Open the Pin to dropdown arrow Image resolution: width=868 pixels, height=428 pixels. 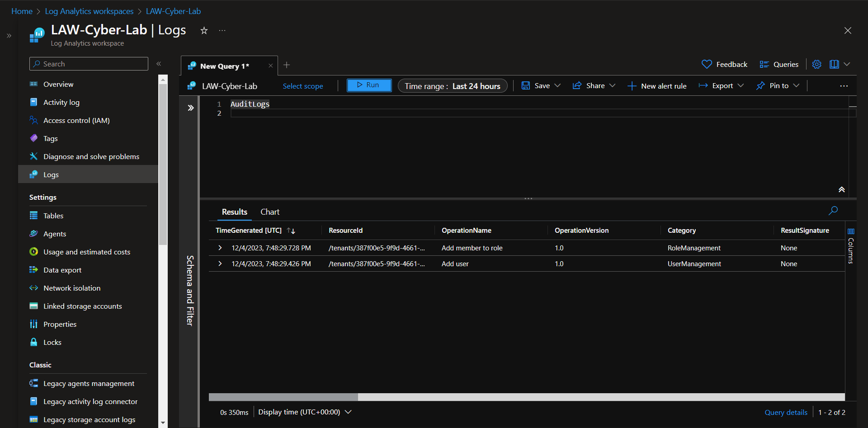click(796, 85)
